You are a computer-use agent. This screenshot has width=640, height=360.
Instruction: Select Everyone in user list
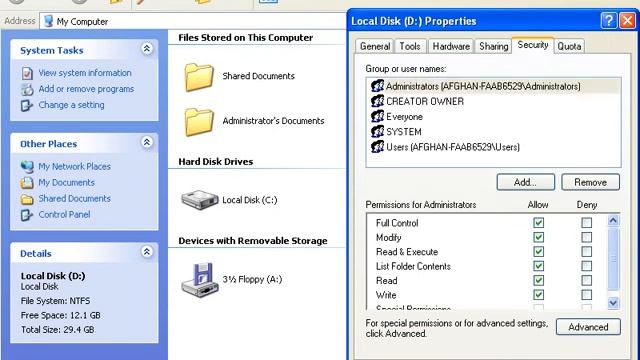[404, 117]
